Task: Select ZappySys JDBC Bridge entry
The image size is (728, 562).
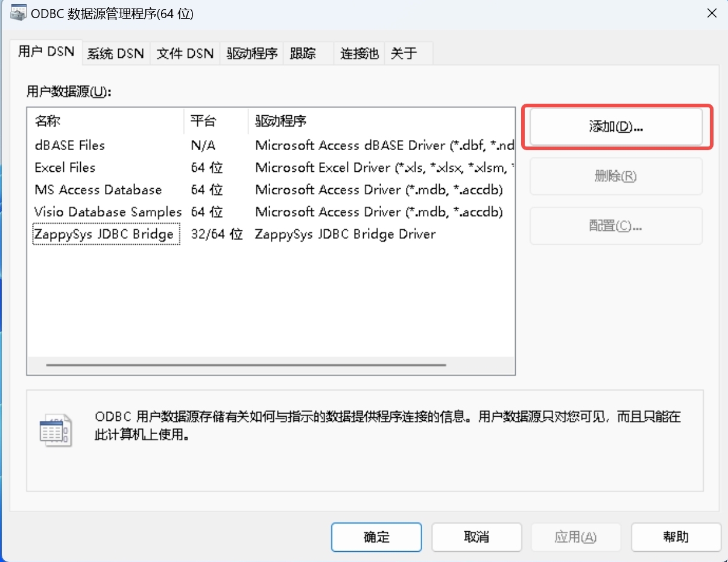Action: pyautogui.click(x=104, y=235)
